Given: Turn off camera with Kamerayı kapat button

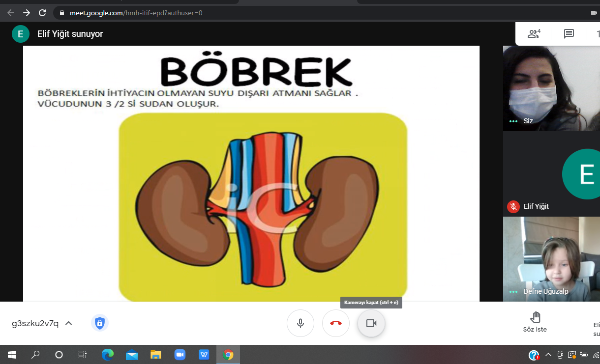Looking at the screenshot, I should [x=371, y=323].
